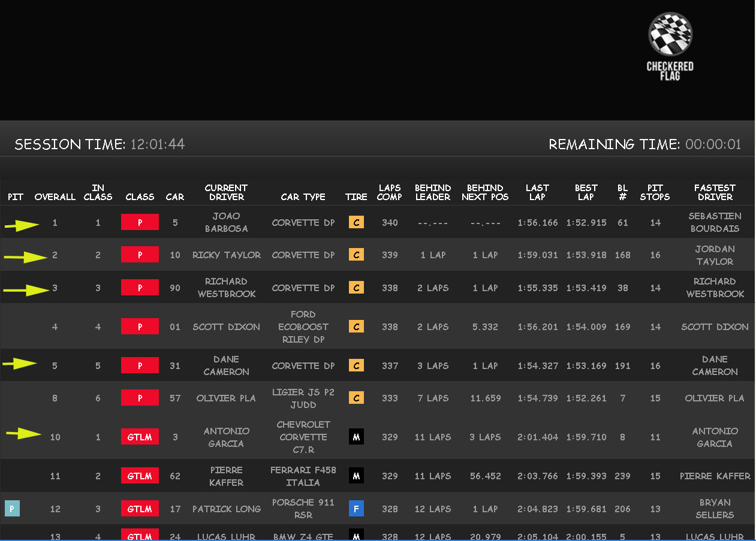Click the blue P pit indicator for car 17
The width and height of the screenshot is (756, 541).
[12, 509]
